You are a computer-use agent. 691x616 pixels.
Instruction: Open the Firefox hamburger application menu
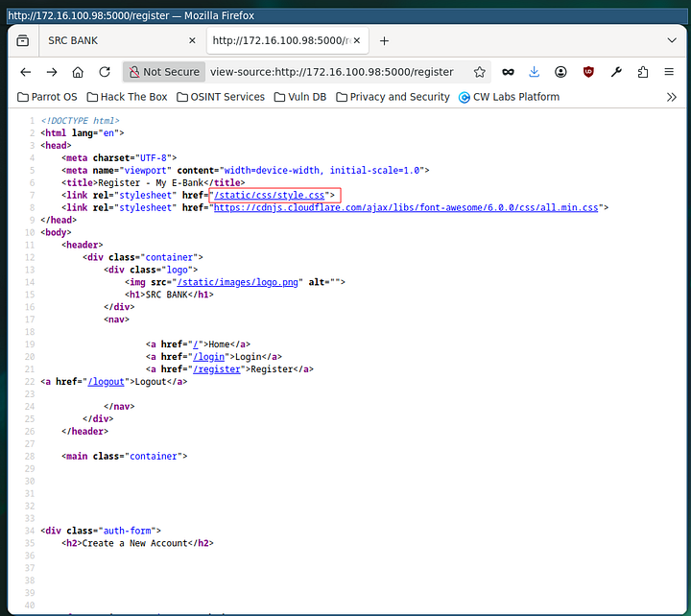(669, 72)
